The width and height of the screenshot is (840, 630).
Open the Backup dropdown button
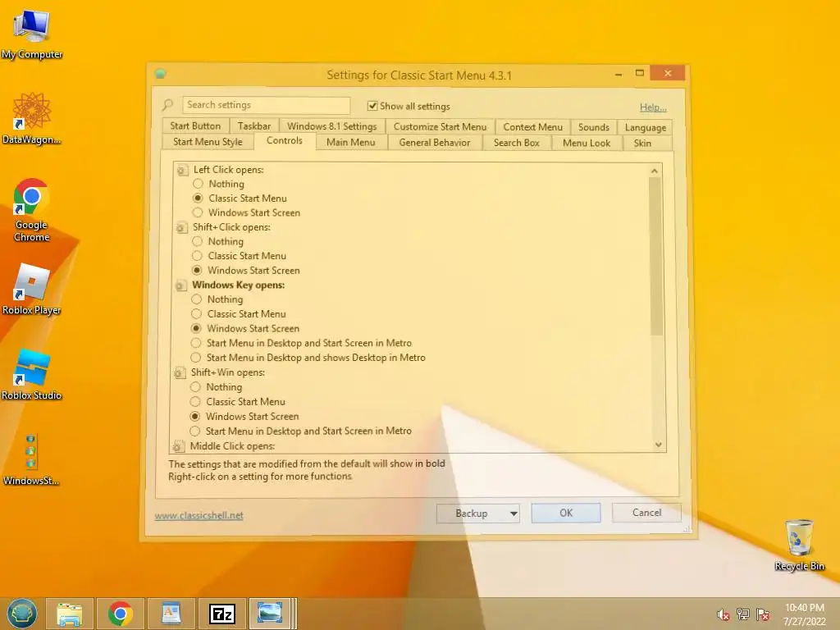pos(478,514)
